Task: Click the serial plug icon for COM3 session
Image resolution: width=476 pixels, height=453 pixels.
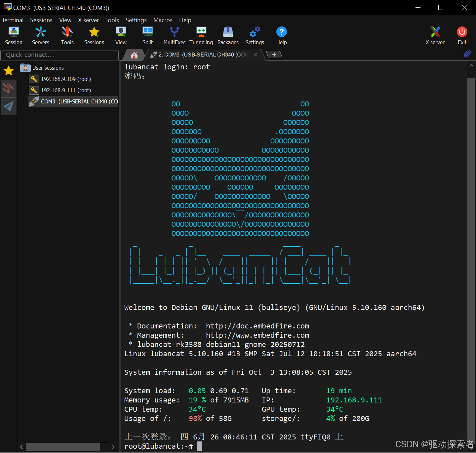Action: tap(34, 101)
